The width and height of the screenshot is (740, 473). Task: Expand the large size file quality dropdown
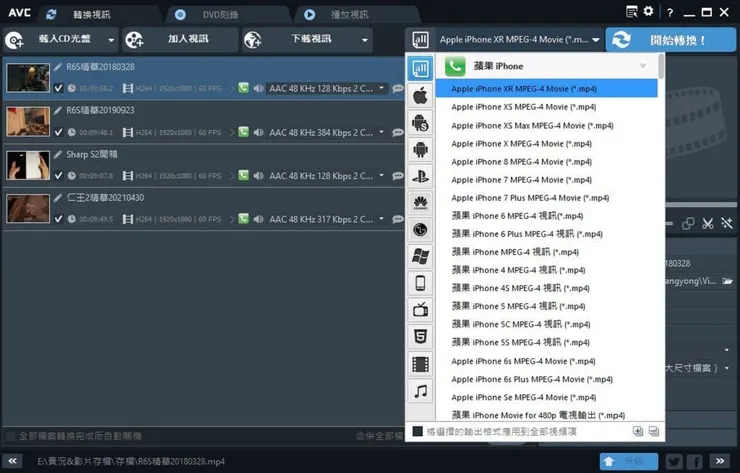(x=727, y=368)
